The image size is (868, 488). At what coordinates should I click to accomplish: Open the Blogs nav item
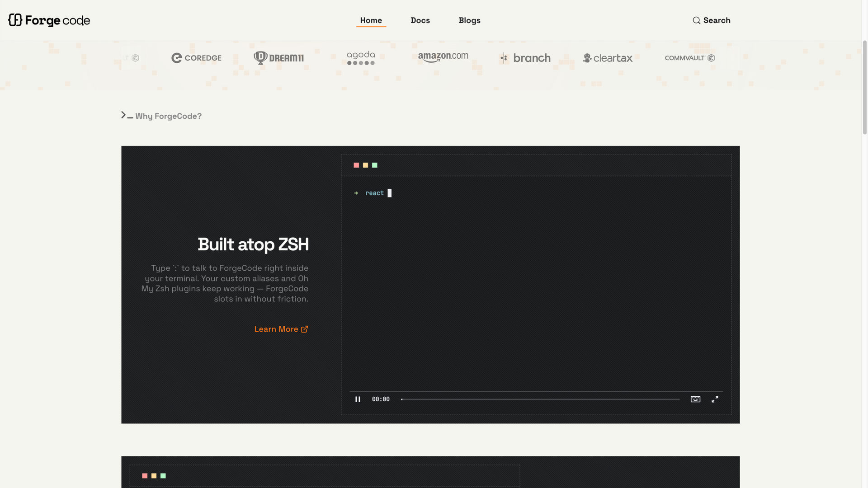pos(469,20)
